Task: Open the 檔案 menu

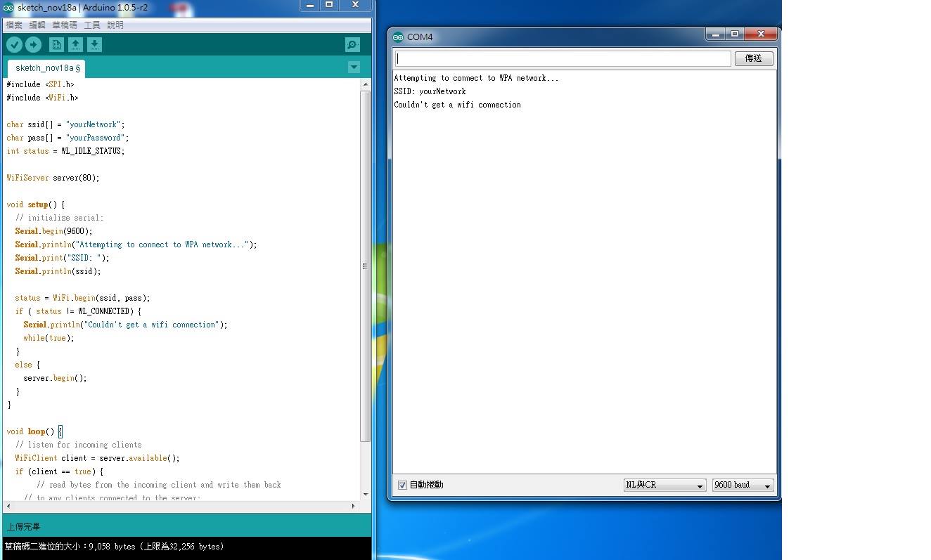Action: click(x=14, y=25)
